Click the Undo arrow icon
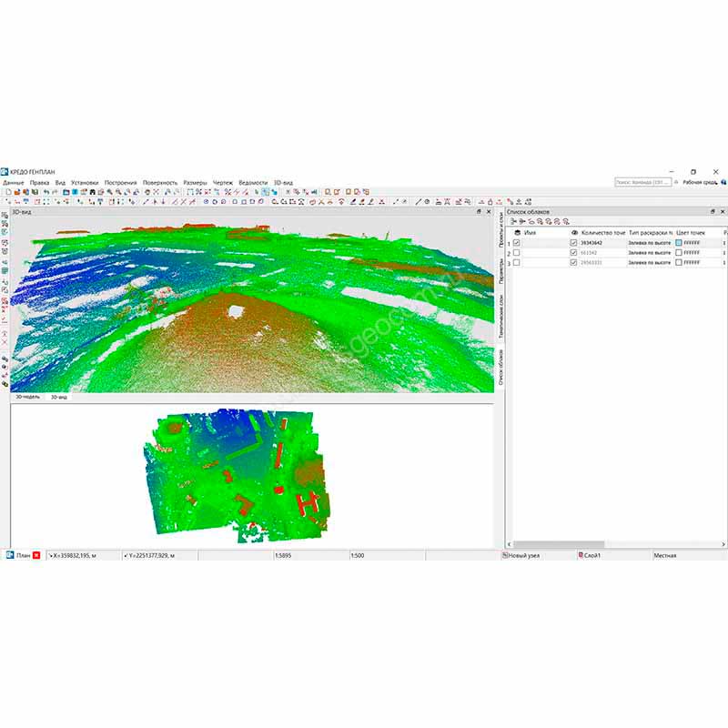The width and height of the screenshot is (728, 728). click(45, 192)
